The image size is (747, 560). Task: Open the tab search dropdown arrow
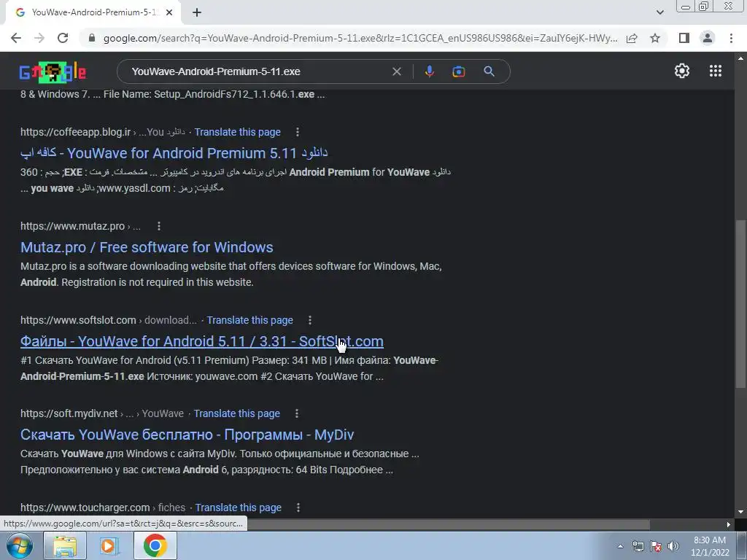659,12
